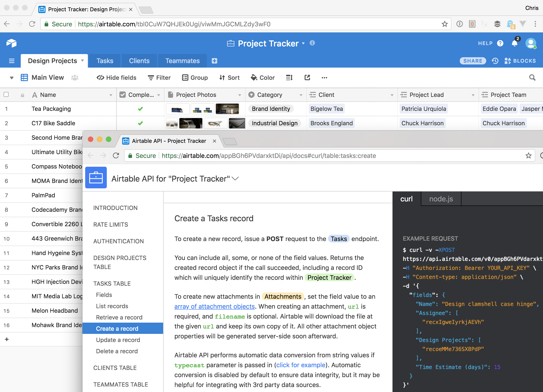This screenshot has width=543, height=392.
Task: Click the search magnifier icon in Airtable
Action: [x=532, y=77]
